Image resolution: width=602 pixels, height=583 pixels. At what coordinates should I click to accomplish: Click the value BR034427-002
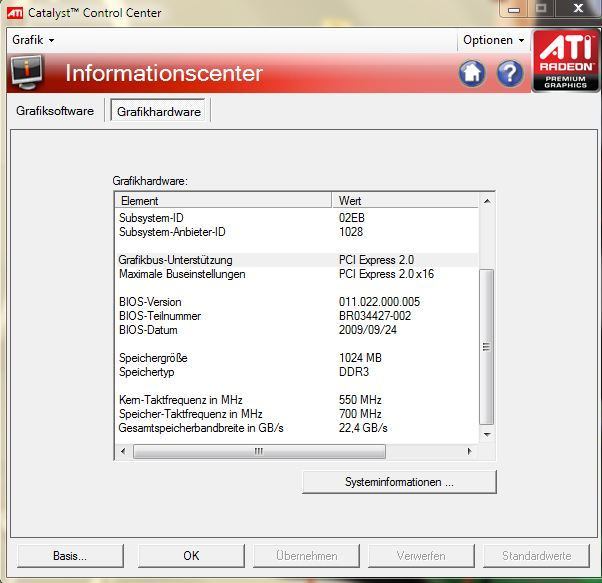click(375, 316)
